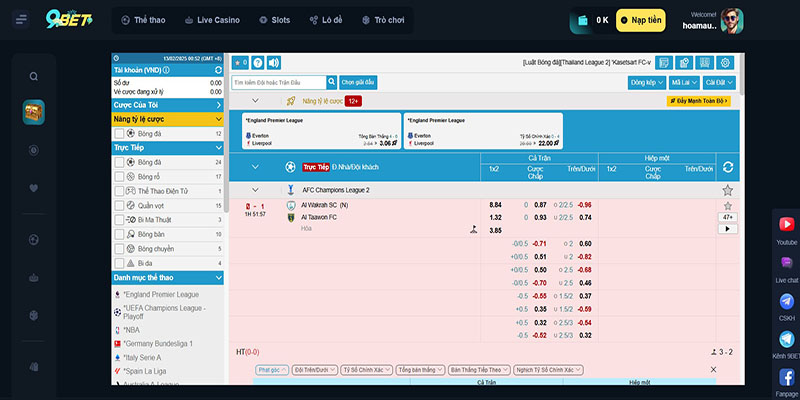The width and height of the screenshot is (800, 400).
Task: Open the Cài Đặt dropdown
Action: click(x=719, y=83)
